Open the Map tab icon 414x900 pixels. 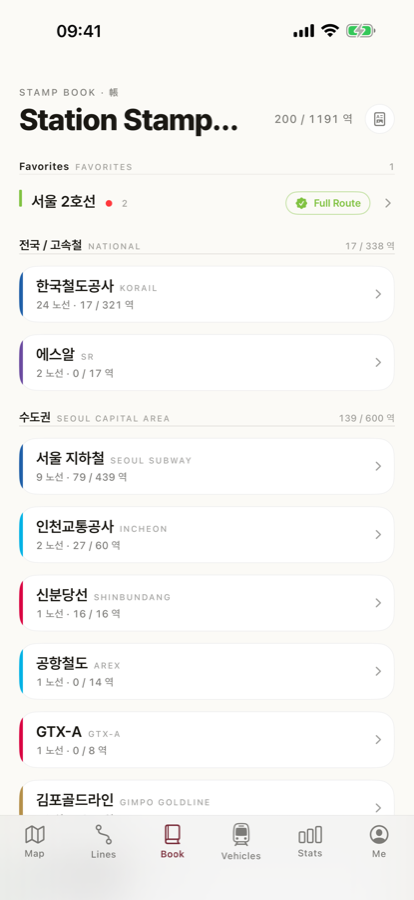[34, 834]
